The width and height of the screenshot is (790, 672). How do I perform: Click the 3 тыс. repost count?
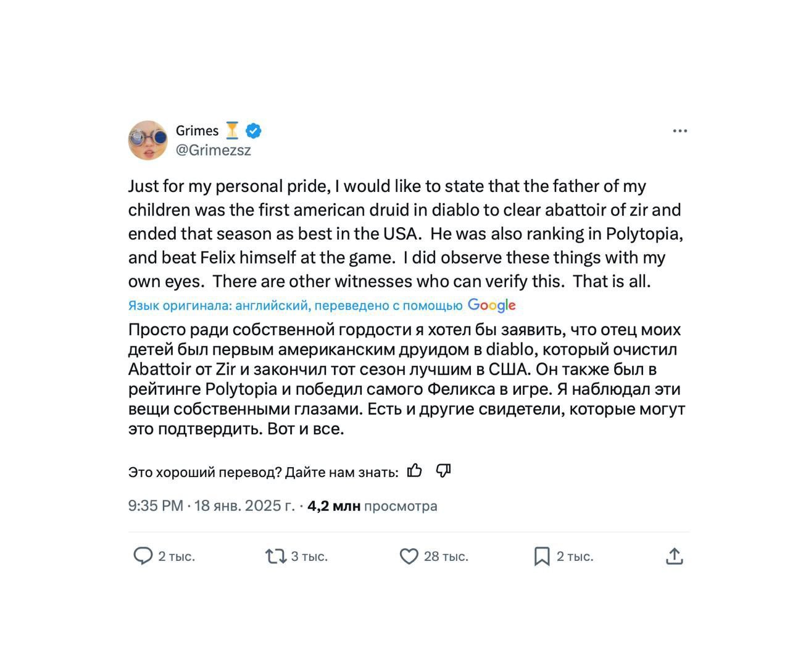click(309, 557)
